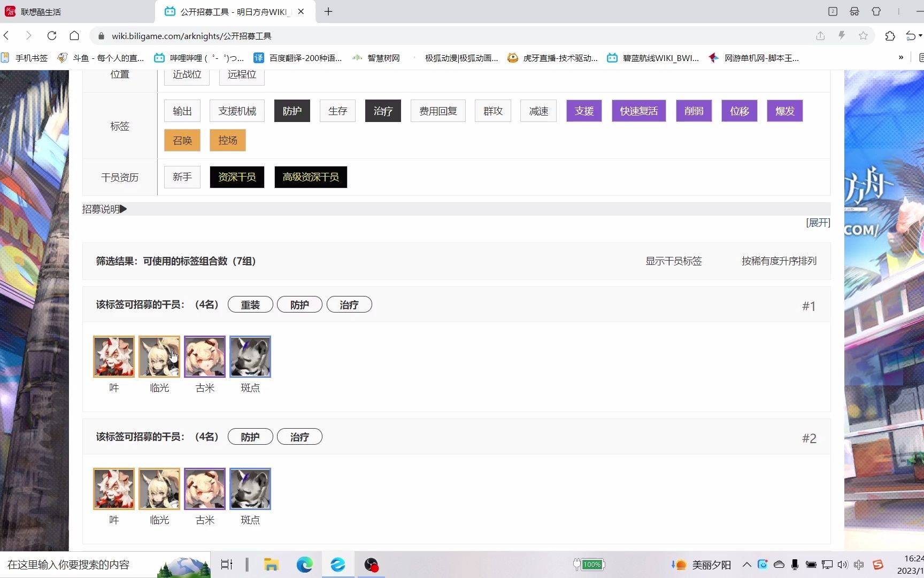Click the [展开] expand link

[x=818, y=223]
